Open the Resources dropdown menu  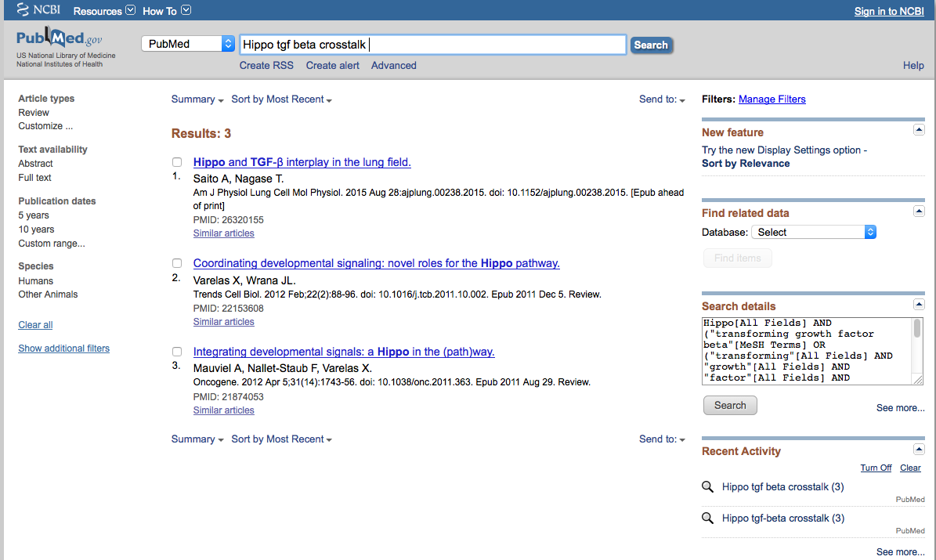[x=104, y=11]
